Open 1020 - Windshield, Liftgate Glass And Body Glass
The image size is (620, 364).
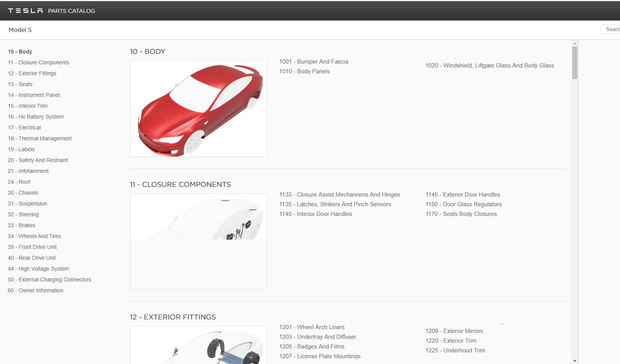[490, 66]
